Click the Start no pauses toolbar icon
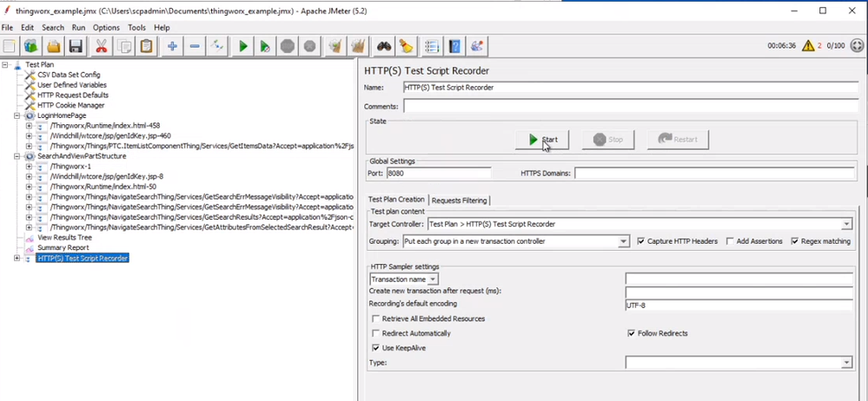This screenshot has width=868, height=401. pyautogui.click(x=265, y=47)
